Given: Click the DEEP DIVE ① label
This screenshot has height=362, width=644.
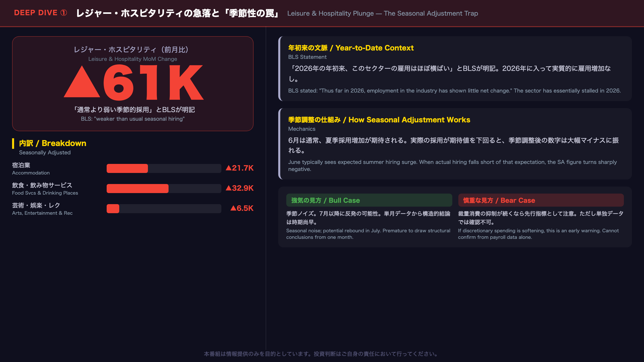Looking at the screenshot, I should [x=41, y=13].
